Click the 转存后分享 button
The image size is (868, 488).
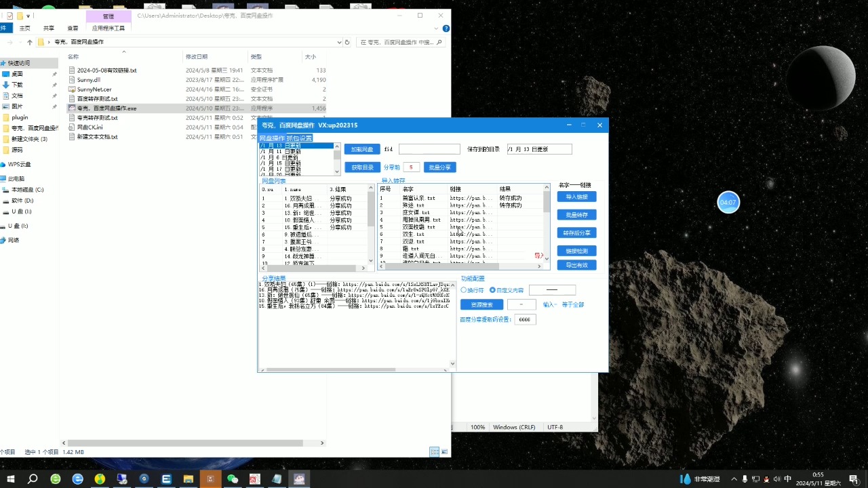(576, 233)
